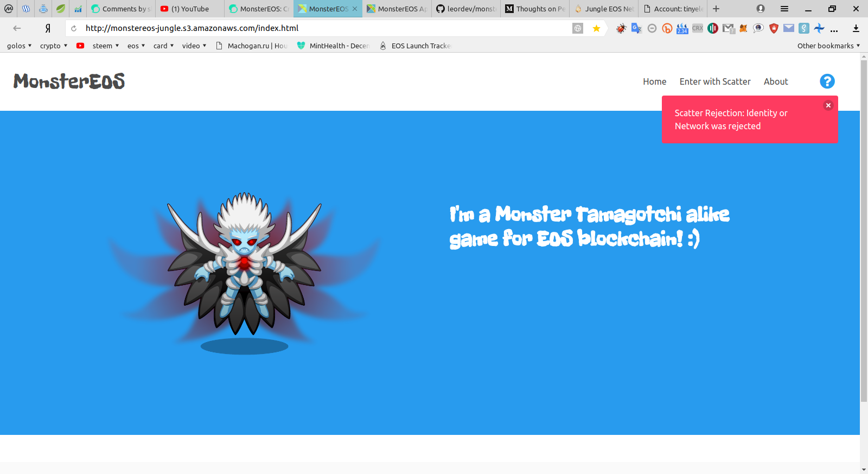Click the blue 2.34 counter extension icon
This screenshot has width=868, height=474.
pos(682,28)
